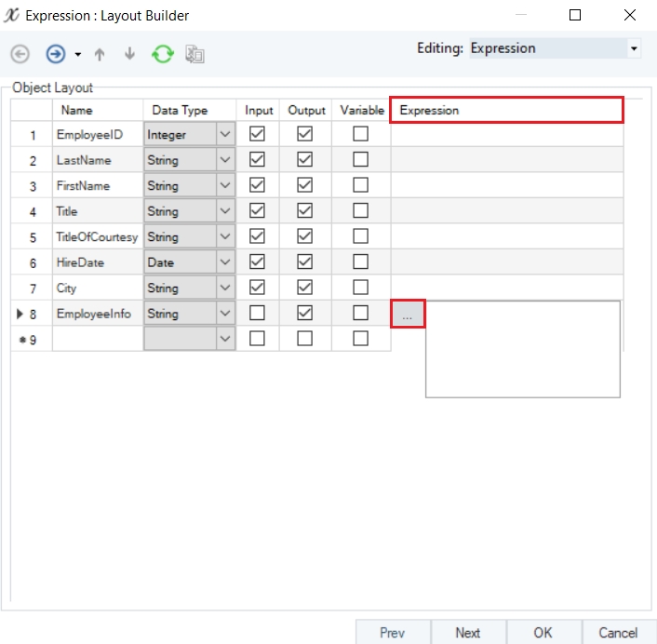Click the Data Type column header
Image resolution: width=657 pixels, height=644 pixels.
click(190, 110)
